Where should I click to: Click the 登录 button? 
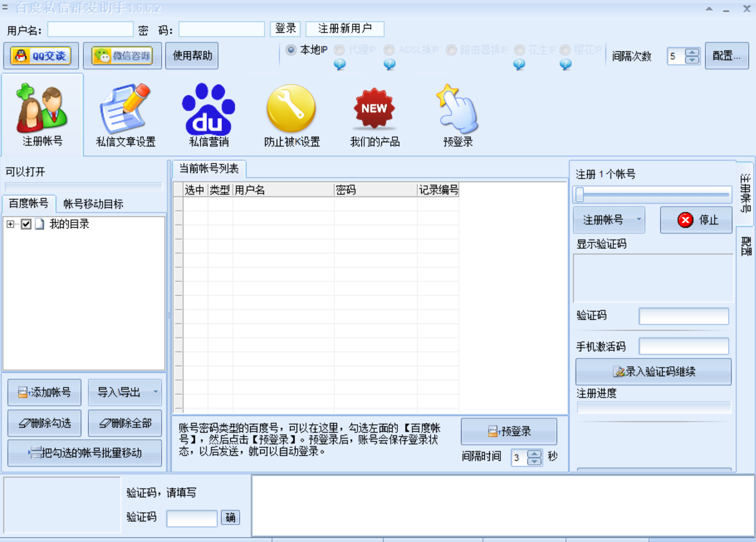point(286,29)
